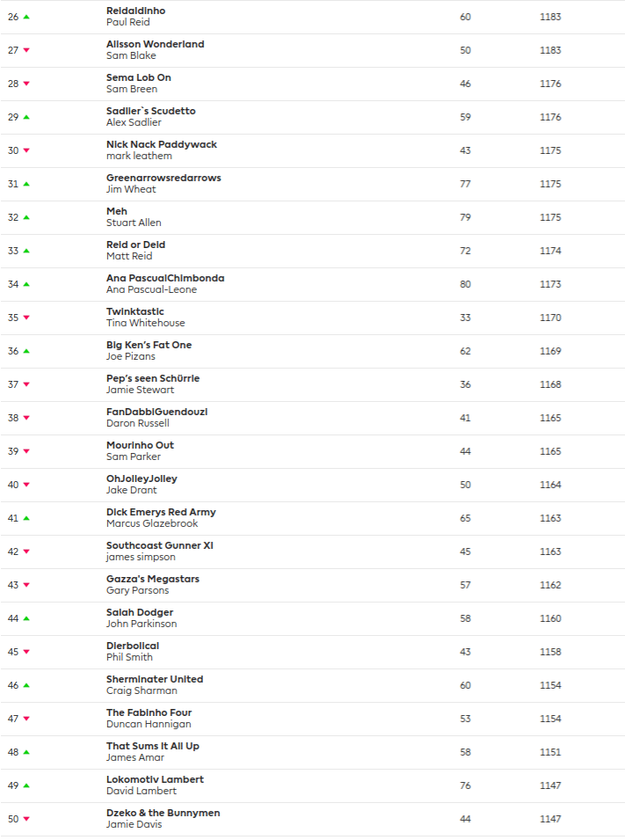Open Ana PascualChimbonda team entry
The height and width of the screenshot is (840, 625).
(165, 278)
